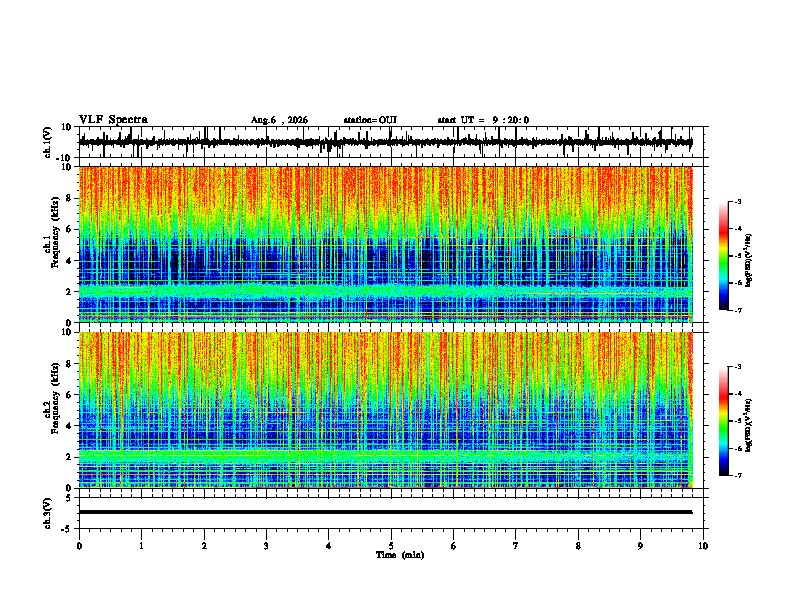Select the "Aug.6 , 2026" date text
Viewport: 792px width, 612px height.
279,120
